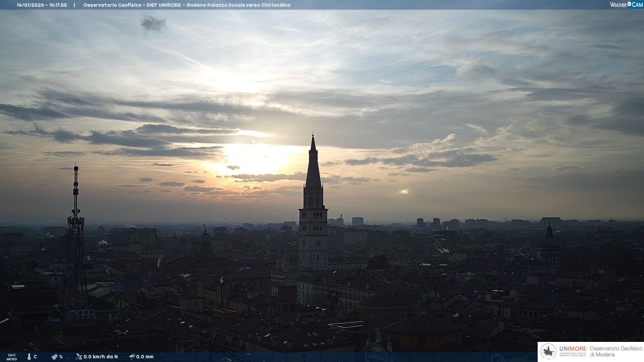The width and height of the screenshot is (644, 362).
Task: Click the thermometer temperature icon
Action: (x=29, y=357)
